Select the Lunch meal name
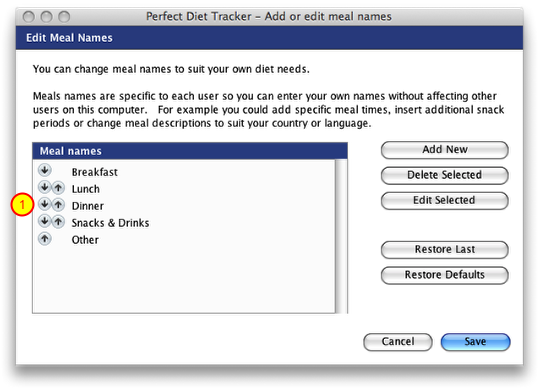 tap(86, 189)
